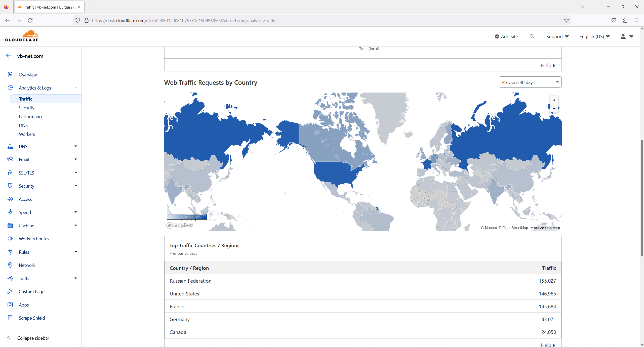
Task: Click the requests color legend gradient bar
Action: [187, 217]
